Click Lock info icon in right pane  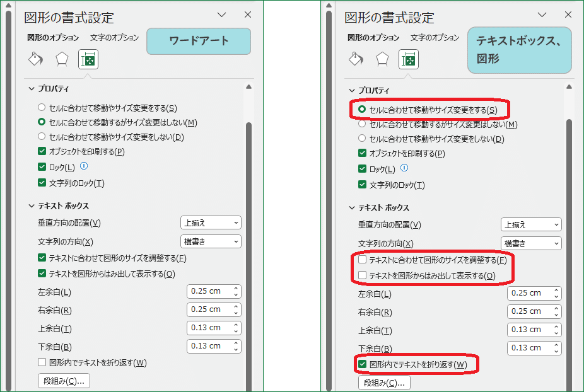click(404, 168)
